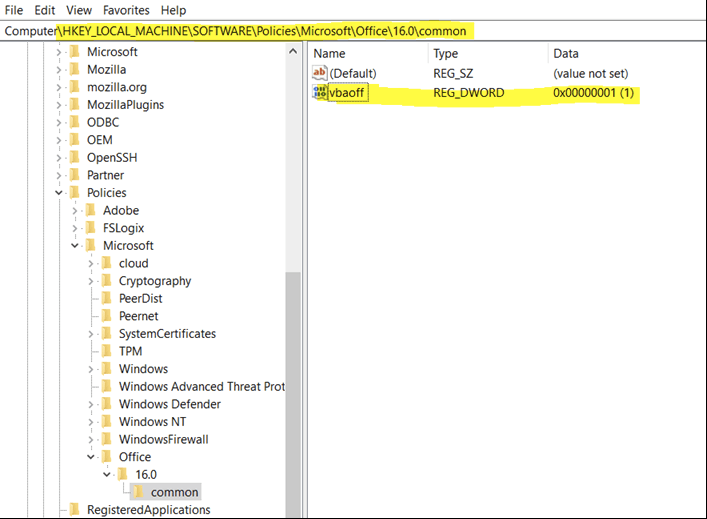This screenshot has width=707, height=519.
Task: Expand the OpenSSH key
Action: click(x=59, y=158)
